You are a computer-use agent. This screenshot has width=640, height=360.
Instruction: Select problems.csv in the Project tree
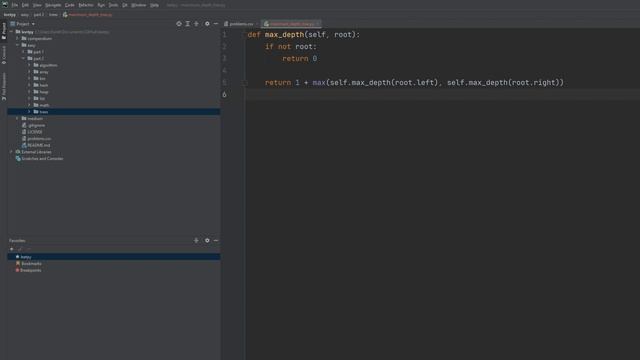[x=37, y=139]
